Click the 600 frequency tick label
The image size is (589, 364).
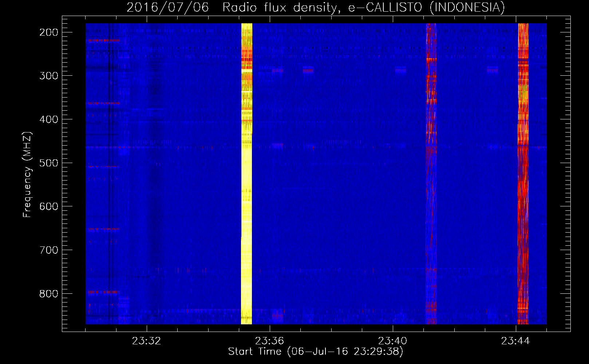tap(49, 206)
